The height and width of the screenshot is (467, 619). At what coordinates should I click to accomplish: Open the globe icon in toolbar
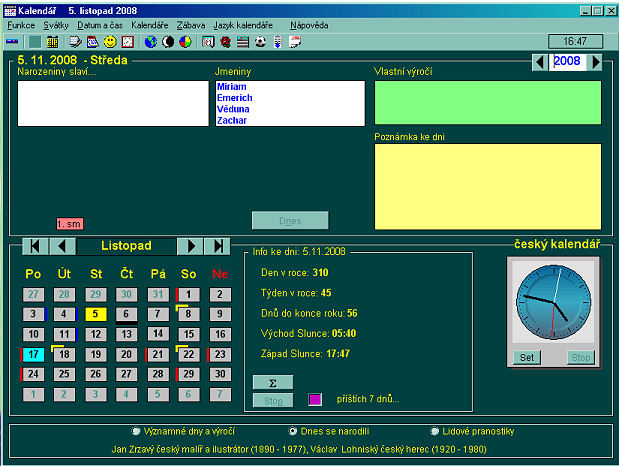click(x=150, y=41)
